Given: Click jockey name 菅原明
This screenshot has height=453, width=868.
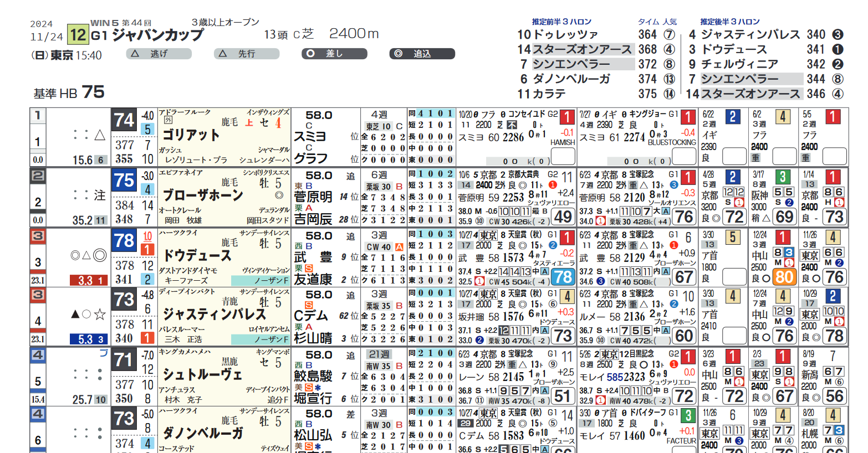Looking at the screenshot, I should coord(313,197).
